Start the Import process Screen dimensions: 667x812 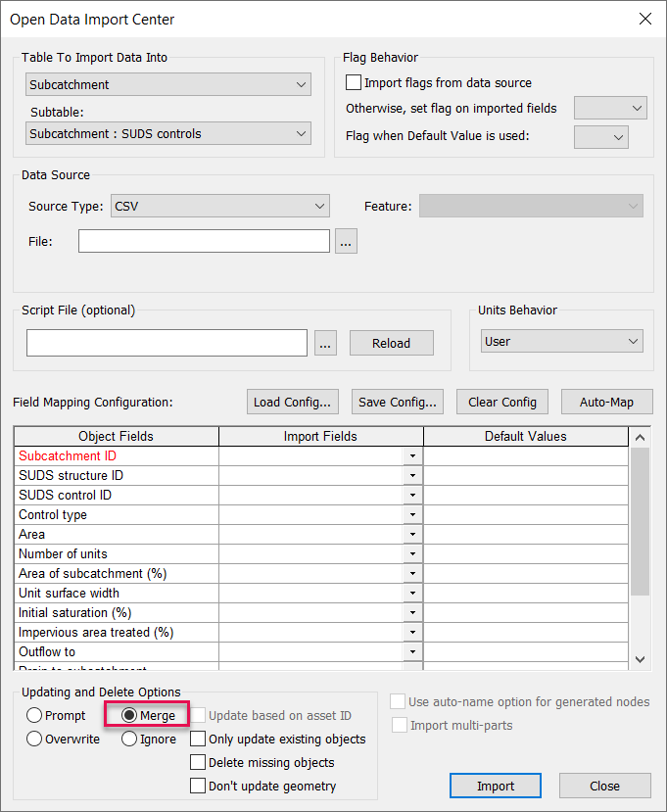(x=495, y=786)
